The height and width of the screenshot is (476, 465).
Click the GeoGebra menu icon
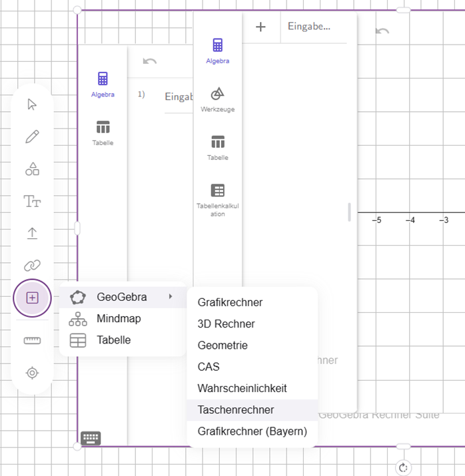click(78, 297)
